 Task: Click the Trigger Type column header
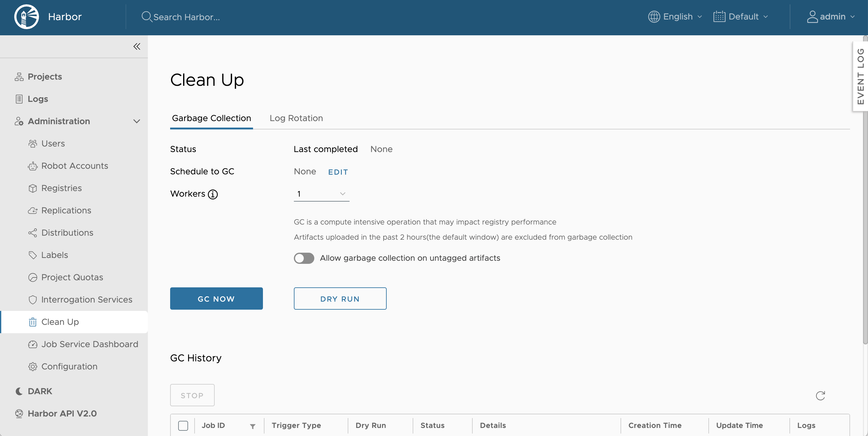[296, 425]
